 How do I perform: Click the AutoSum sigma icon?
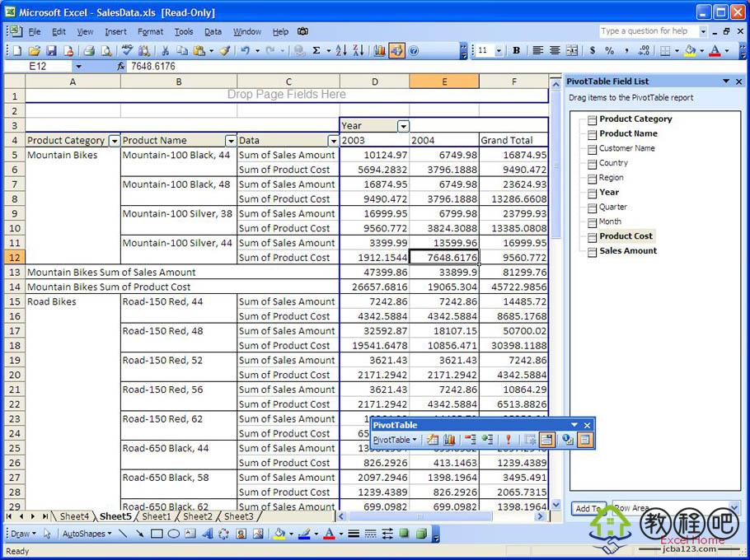[316, 50]
